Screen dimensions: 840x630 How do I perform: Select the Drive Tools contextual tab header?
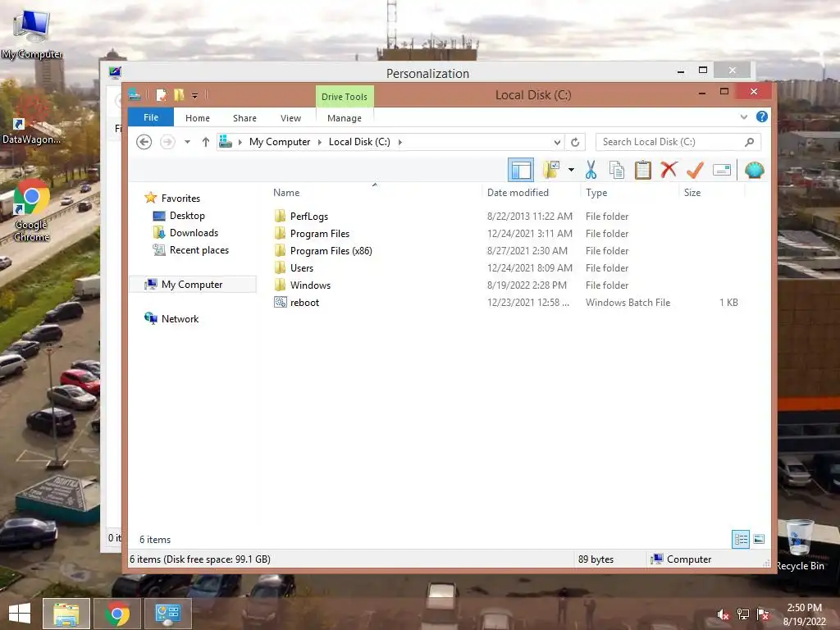[345, 97]
